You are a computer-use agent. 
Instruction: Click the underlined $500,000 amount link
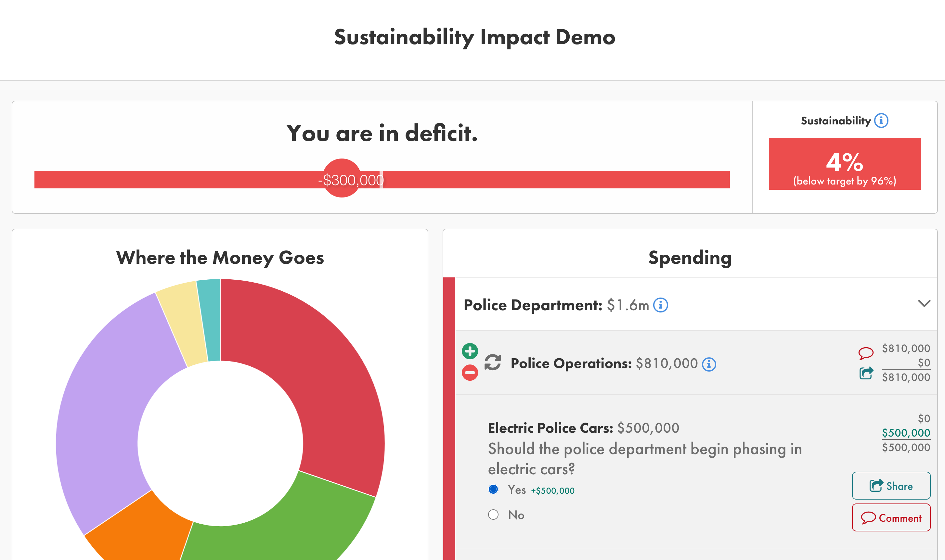pyautogui.click(x=906, y=433)
